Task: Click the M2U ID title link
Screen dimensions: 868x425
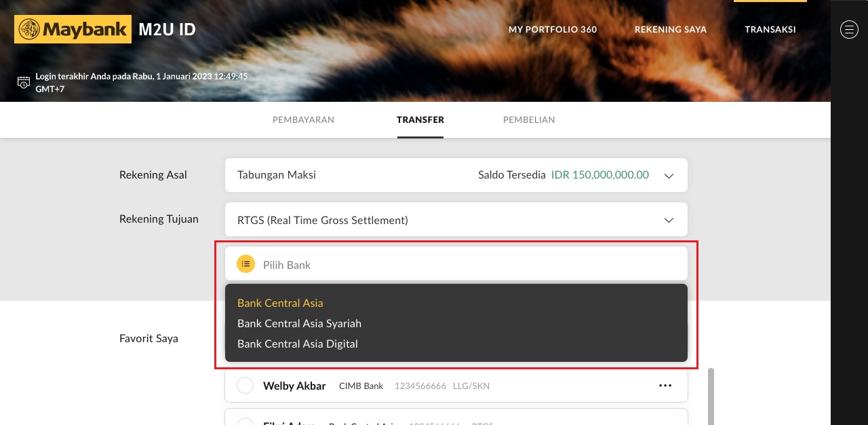Action: click(x=167, y=29)
